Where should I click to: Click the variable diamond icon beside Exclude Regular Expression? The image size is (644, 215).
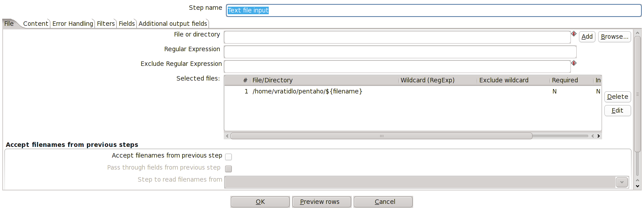pos(574,63)
